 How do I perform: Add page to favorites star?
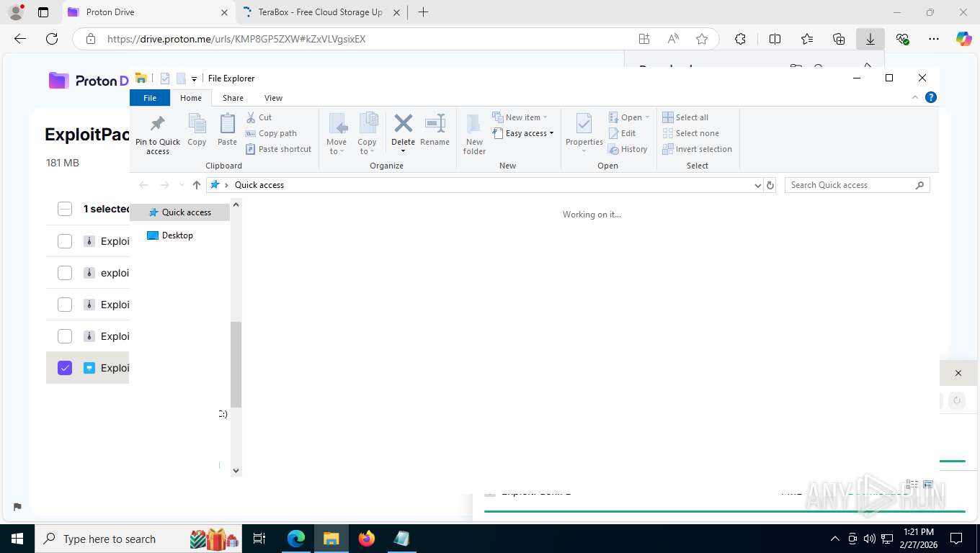click(x=702, y=39)
